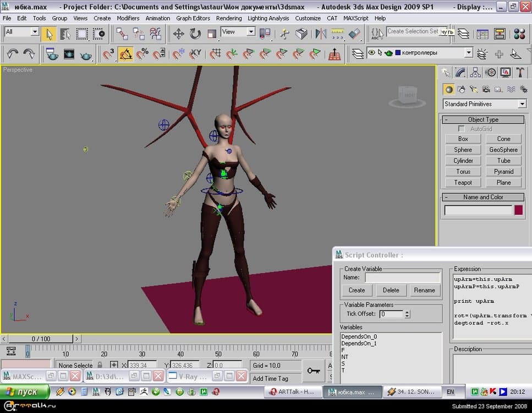The height and width of the screenshot is (413, 532).
Task: Toggle Absolute/Offset transform type-in mode
Action: point(114,365)
